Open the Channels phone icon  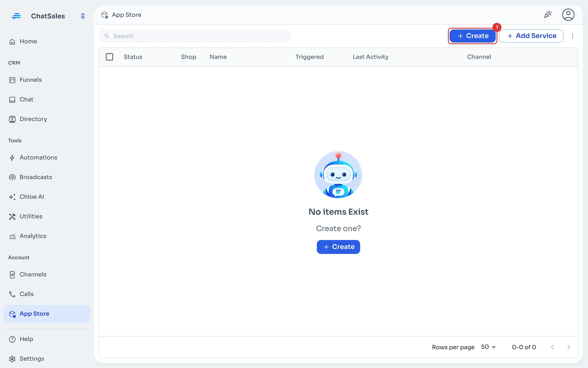coord(12,275)
